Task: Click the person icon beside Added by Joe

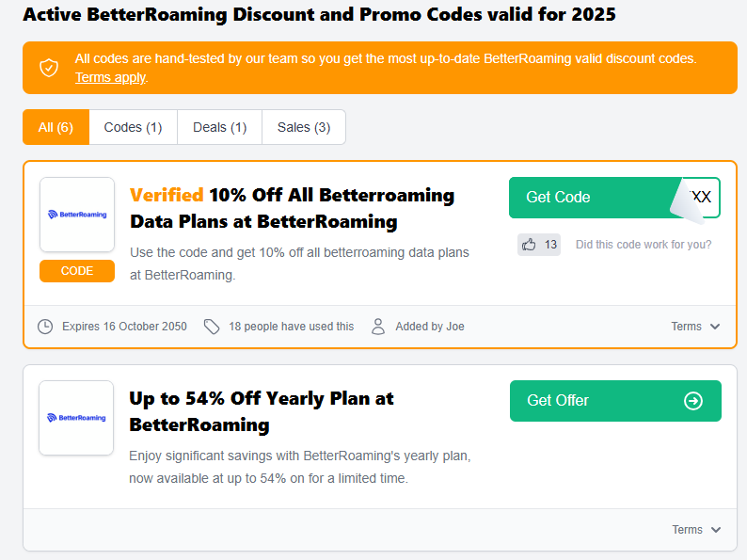Action: [x=378, y=327]
